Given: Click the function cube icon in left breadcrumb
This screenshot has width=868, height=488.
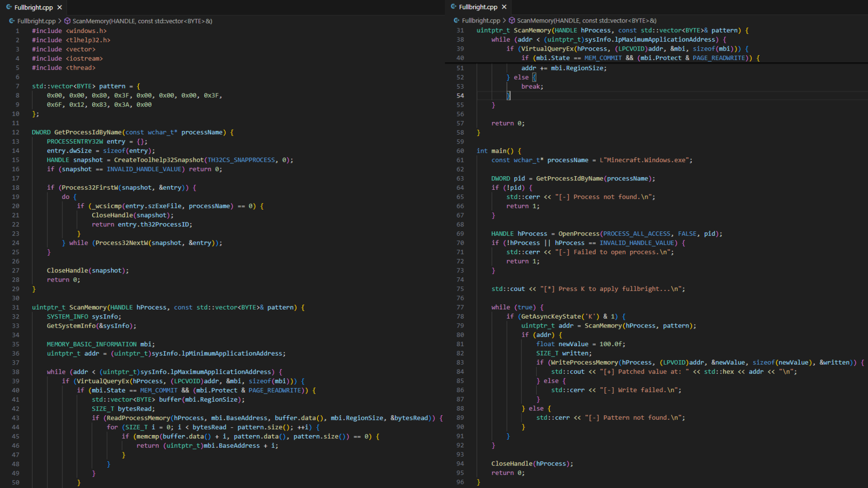Looking at the screenshot, I should tap(67, 21).
